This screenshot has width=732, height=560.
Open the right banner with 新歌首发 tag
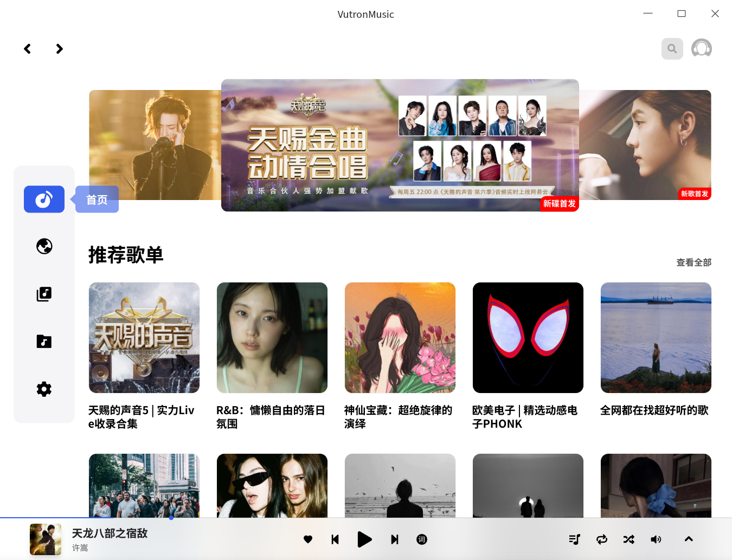click(x=645, y=145)
